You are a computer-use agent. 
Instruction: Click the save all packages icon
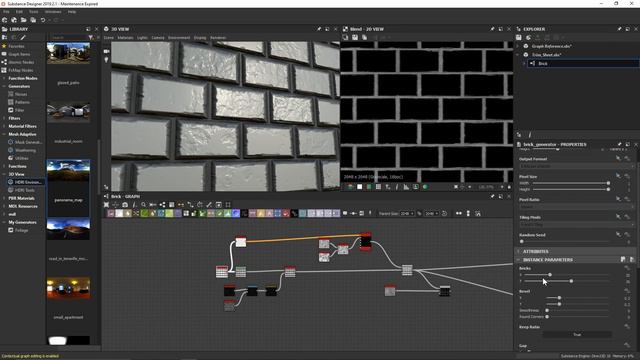[x=33, y=20]
